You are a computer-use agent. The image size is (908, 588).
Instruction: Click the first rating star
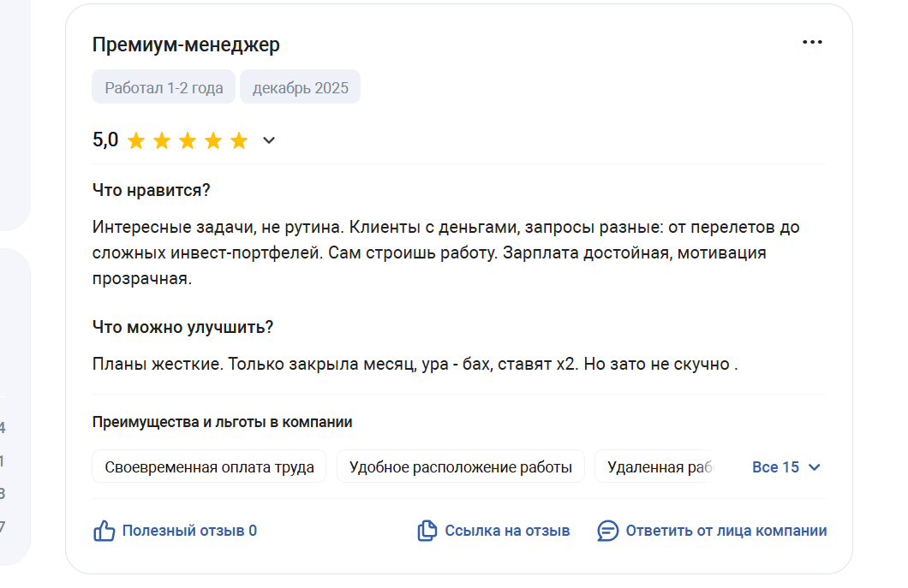pyautogui.click(x=136, y=141)
